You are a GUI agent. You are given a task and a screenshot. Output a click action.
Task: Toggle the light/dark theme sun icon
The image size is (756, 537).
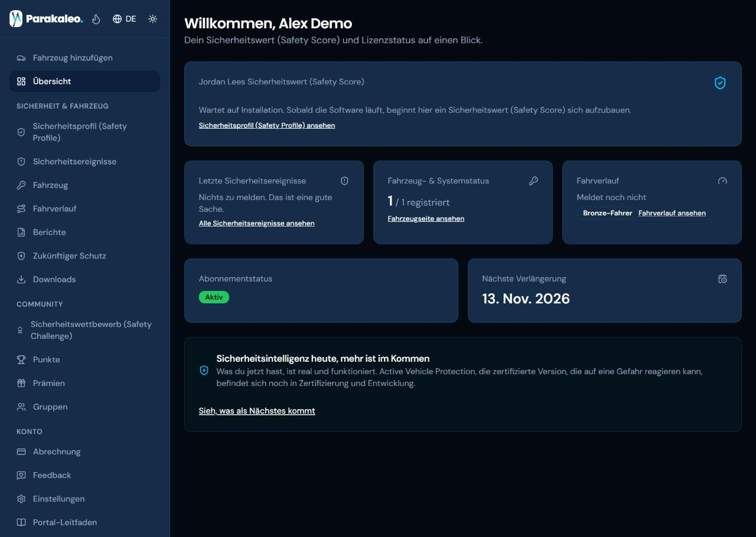[x=153, y=19]
